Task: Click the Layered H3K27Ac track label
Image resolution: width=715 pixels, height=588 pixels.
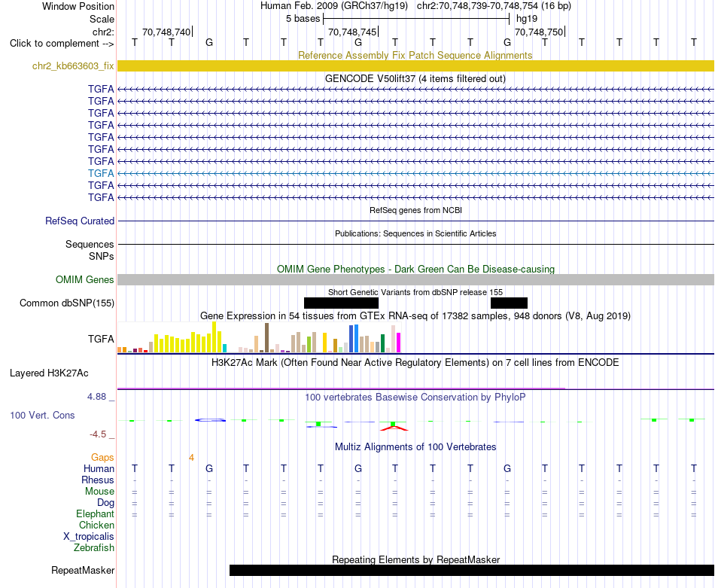Action: pyautogui.click(x=49, y=373)
